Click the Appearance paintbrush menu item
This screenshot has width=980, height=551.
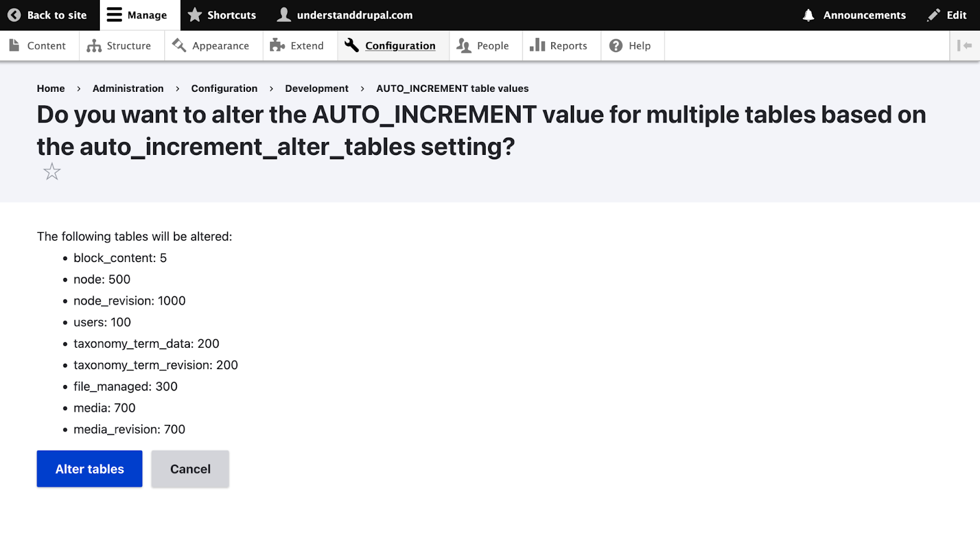pyautogui.click(x=213, y=46)
